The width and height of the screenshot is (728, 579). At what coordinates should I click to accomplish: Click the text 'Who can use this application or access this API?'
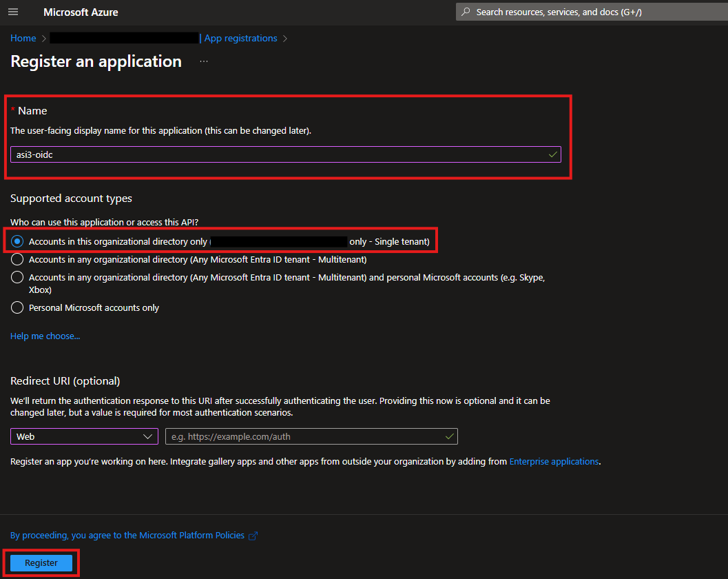pos(105,222)
